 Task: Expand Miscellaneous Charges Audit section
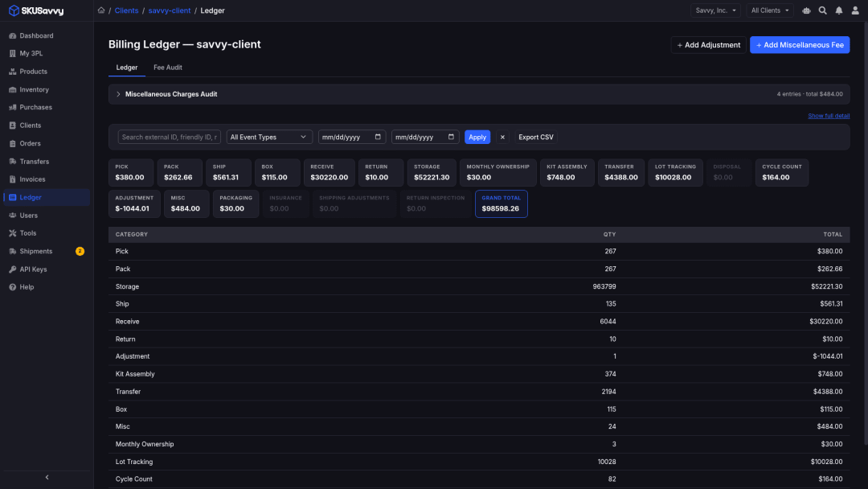[479, 94]
